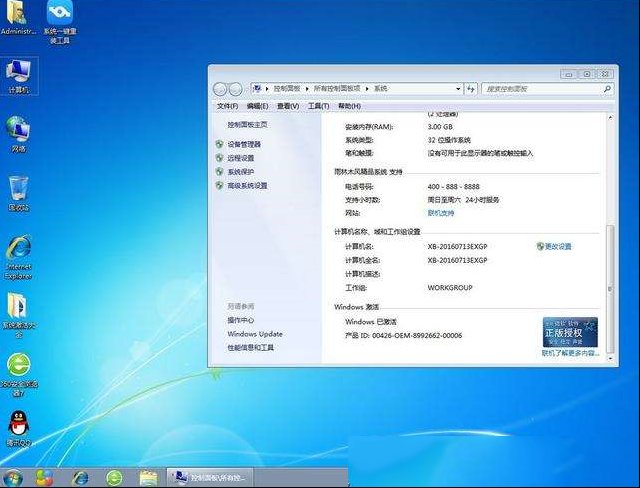Screen dimensions: 640x488
Task: Click the shield icon beside 设备管理器
Action: (x=220, y=144)
